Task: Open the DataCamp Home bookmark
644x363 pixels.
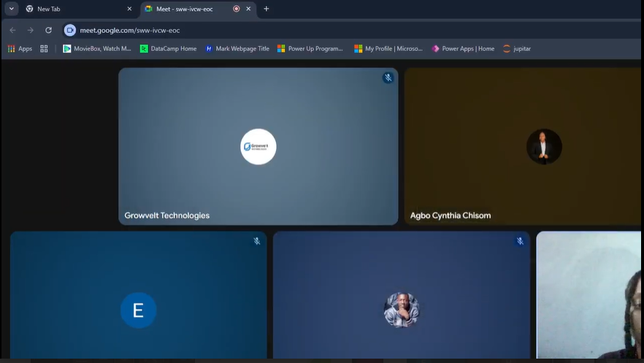Action: click(x=168, y=49)
